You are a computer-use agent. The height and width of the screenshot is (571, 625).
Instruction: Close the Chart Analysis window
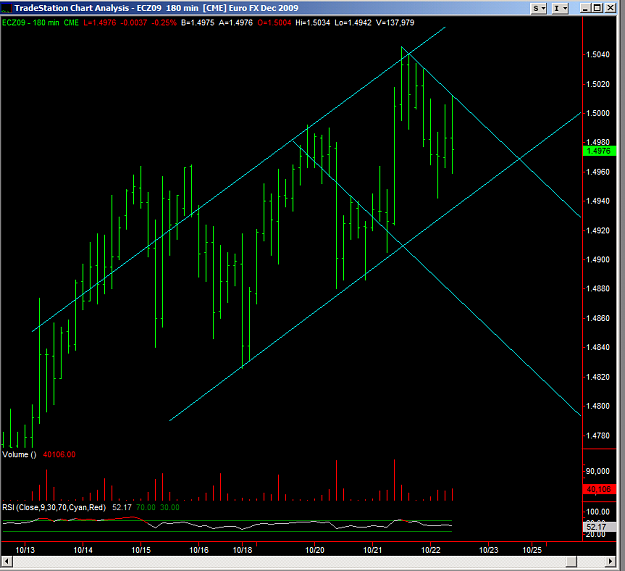coord(610,8)
